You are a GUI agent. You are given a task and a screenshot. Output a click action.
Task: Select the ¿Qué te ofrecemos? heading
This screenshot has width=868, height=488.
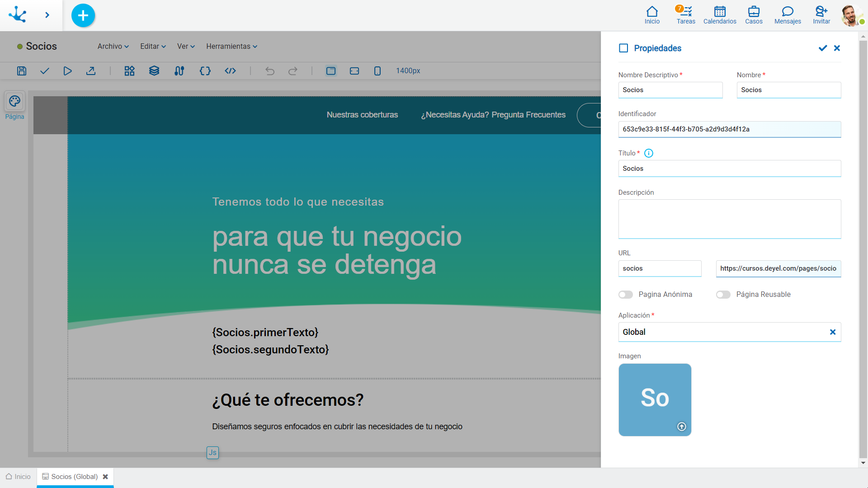(x=288, y=400)
